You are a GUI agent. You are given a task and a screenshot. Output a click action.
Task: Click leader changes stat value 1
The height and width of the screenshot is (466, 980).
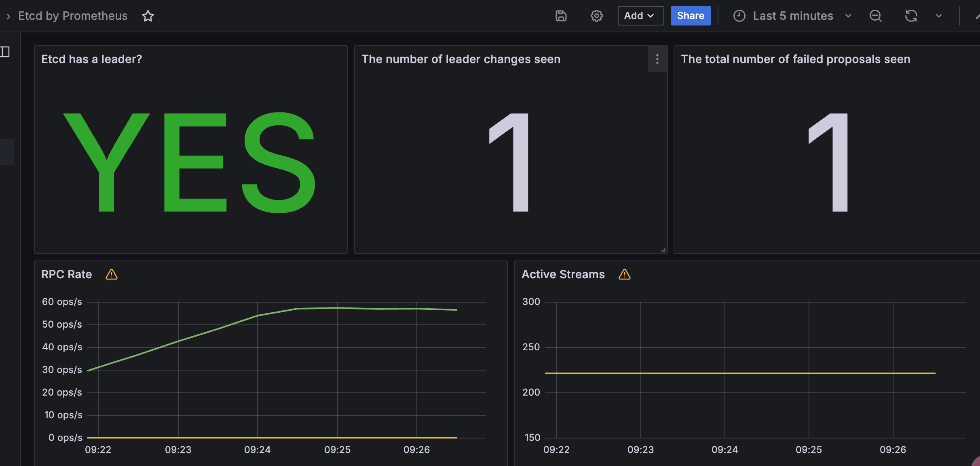[x=509, y=163]
